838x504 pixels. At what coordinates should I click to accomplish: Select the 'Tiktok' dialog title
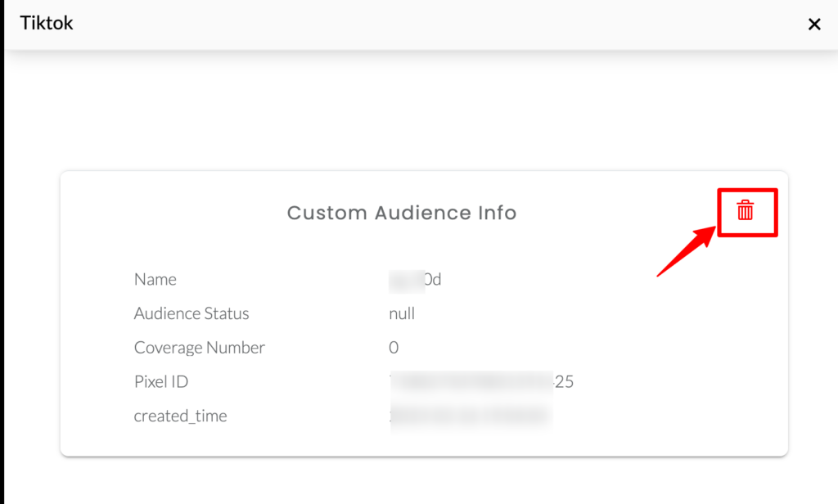pos(46,23)
